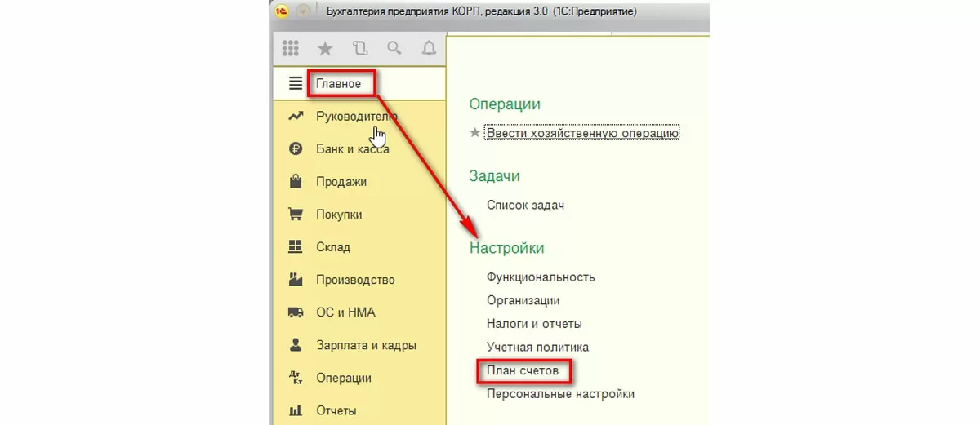Click the shopping bag icon for Продажи
The height and width of the screenshot is (425, 980).
click(296, 181)
